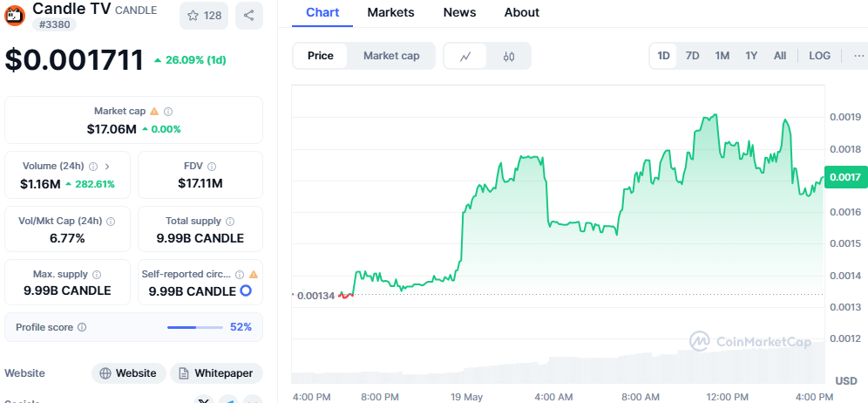Click the $17.11M FDV value

(200, 183)
